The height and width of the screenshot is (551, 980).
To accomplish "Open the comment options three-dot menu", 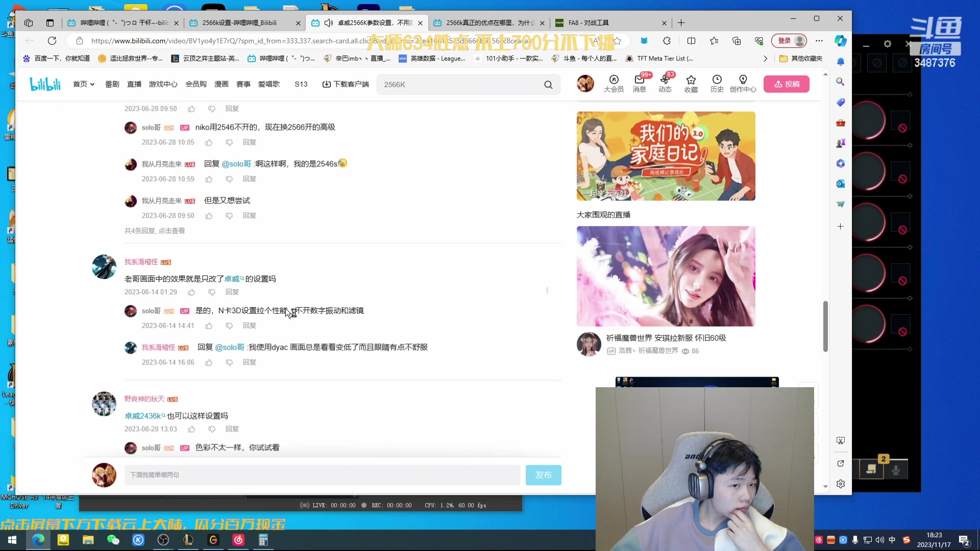I will tap(547, 290).
